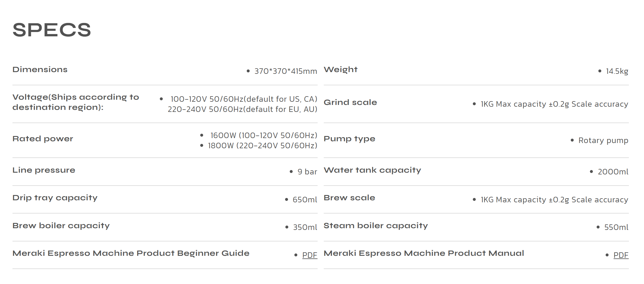This screenshot has height=284, width=644.
Task: Open the Beginner Guide PDF link
Action: pos(310,255)
